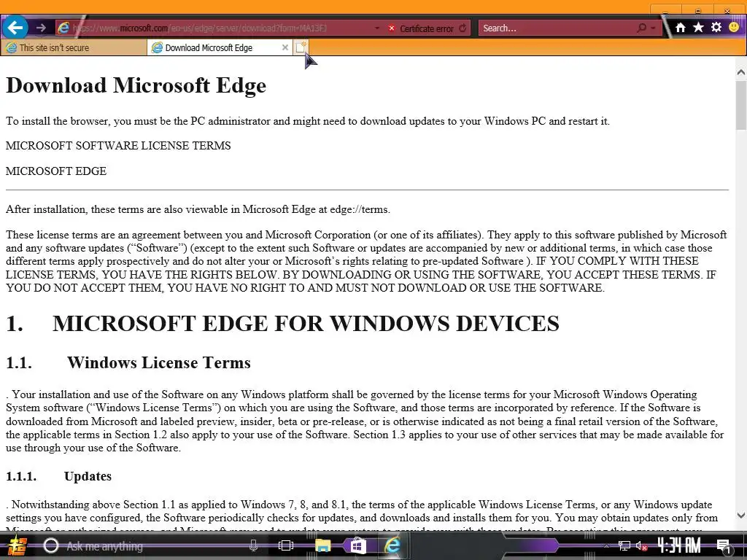The height and width of the screenshot is (560, 747).
Task: Click the IE site icon in address bar
Action: pyautogui.click(x=63, y=28)
